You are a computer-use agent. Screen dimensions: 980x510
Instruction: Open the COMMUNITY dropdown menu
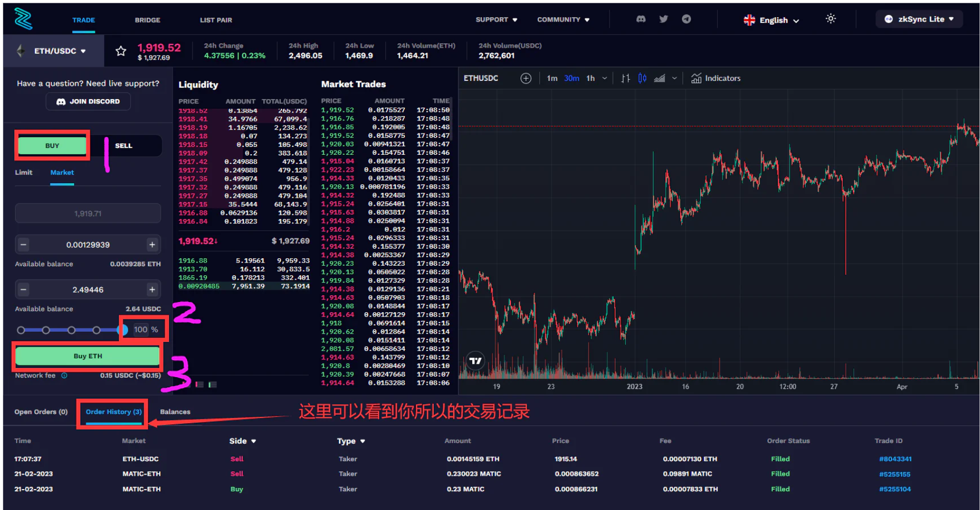(563, 20)
